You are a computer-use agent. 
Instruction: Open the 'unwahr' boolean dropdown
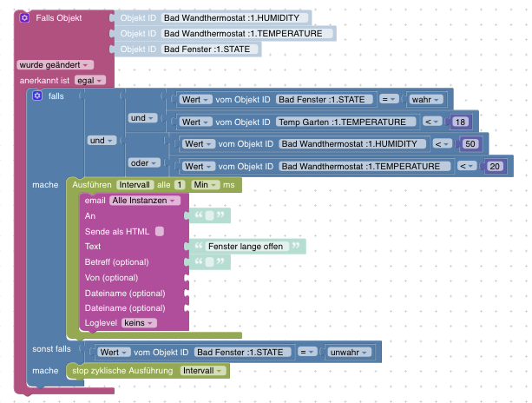(349, 352)
